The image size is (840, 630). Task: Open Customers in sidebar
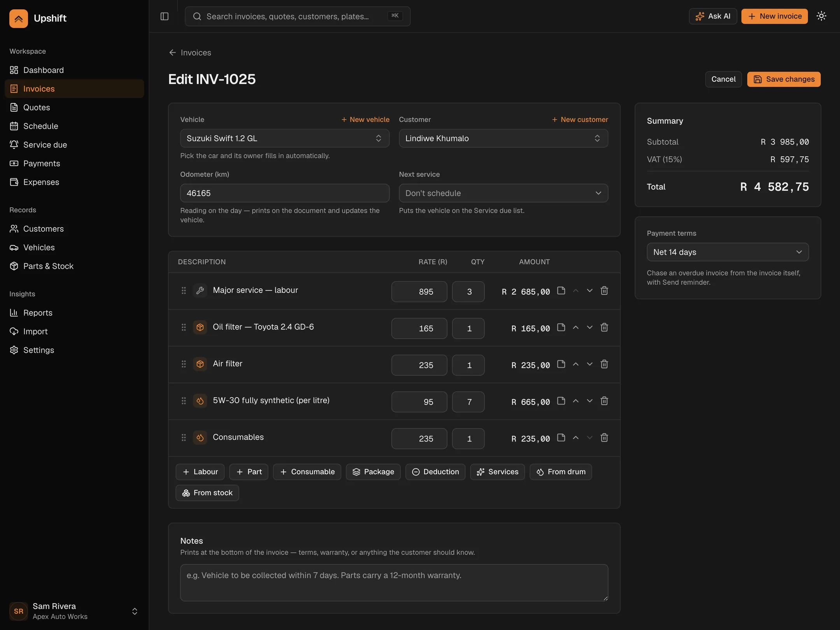click(x=74, y=229)
